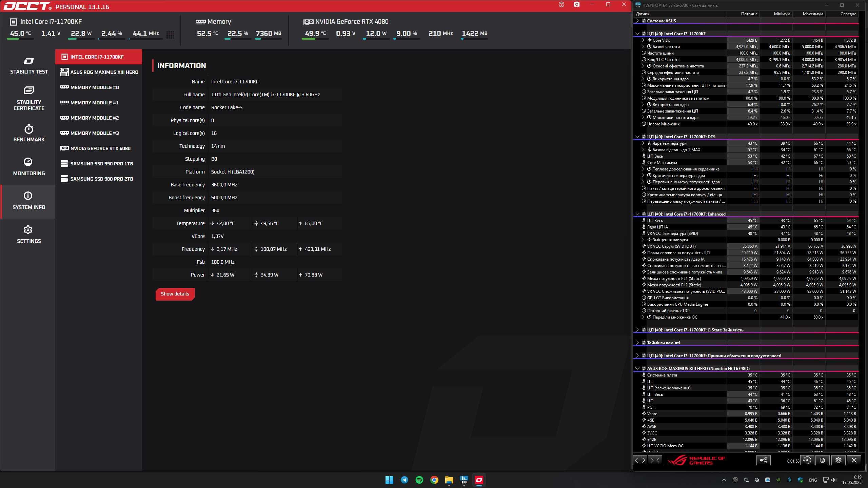Expand the Базові частоти row
This screenshot has width=868, height=488.
643,47
